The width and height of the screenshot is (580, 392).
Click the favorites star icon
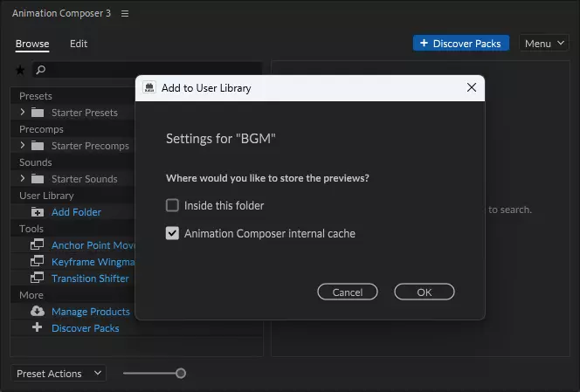pyautogui.click(x=20, y=70)
